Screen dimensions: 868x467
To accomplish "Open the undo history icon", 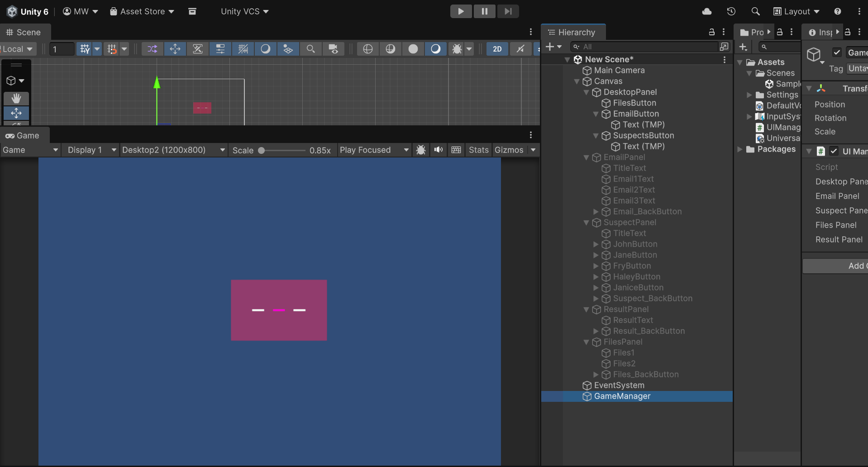I will pos(731,11).
